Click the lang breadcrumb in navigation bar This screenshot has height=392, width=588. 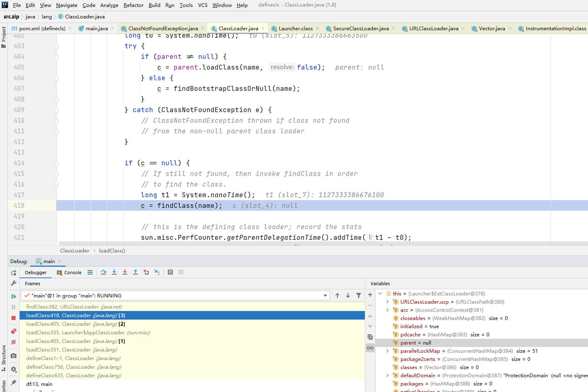tap(47, 17)
